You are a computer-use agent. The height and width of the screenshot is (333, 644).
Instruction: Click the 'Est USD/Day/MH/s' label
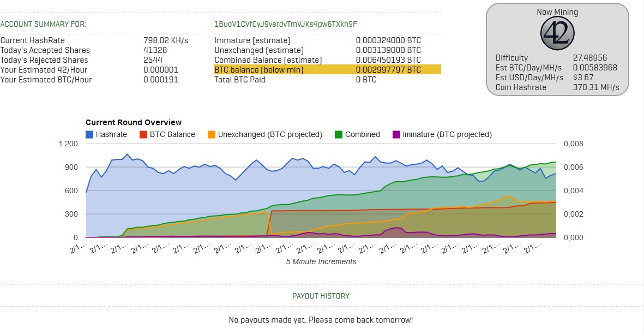tap(529, 78)
